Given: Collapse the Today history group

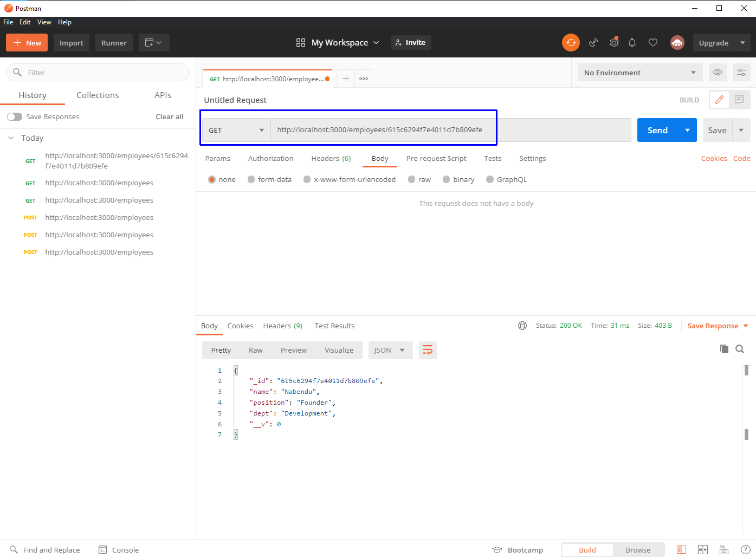Looking at the screenshot, I should 11,138.
